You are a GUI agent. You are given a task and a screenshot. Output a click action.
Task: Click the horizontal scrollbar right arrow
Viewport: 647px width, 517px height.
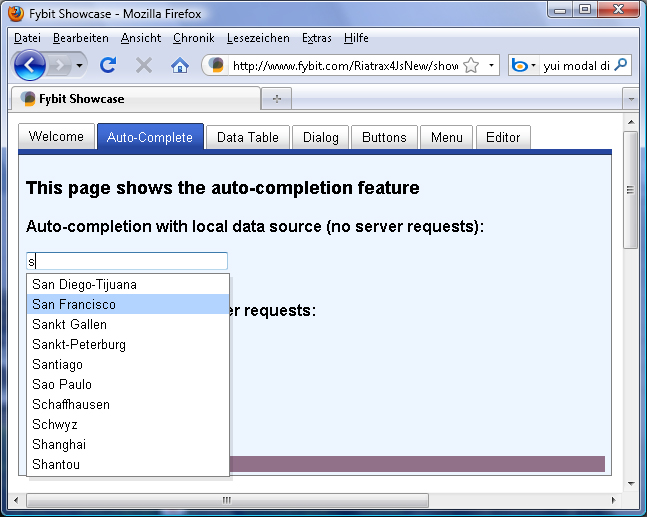click(x=614, y=500)
